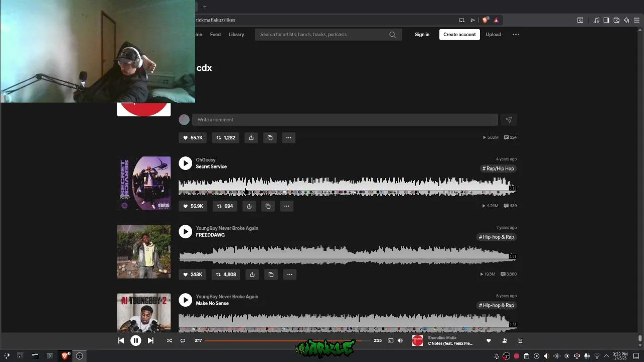Repost Secret Service track (694)
The height and width of the screenshot is (362, 644).
[x=225, y=206]
